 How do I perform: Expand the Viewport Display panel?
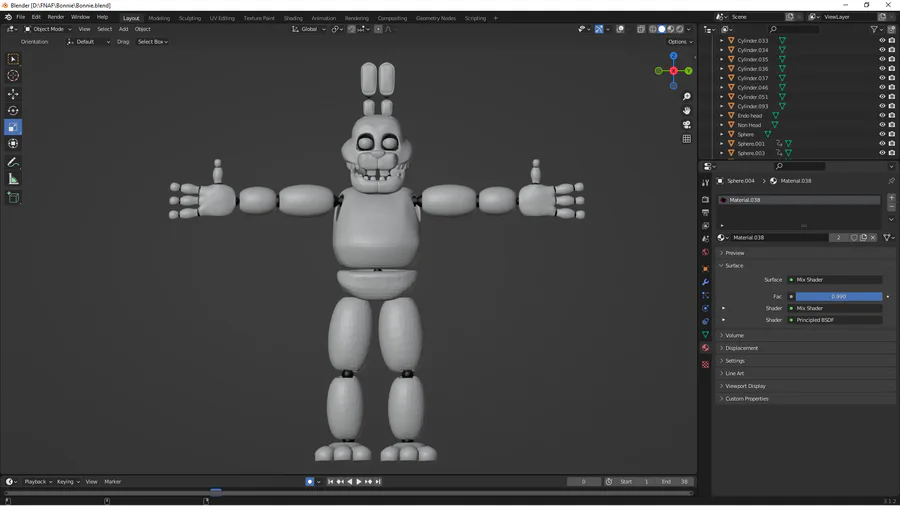click(x=745, y=386)
